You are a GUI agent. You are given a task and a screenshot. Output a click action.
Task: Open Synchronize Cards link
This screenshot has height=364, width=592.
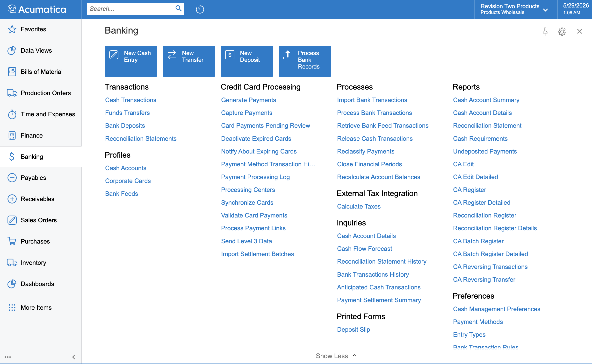(247, 203)
